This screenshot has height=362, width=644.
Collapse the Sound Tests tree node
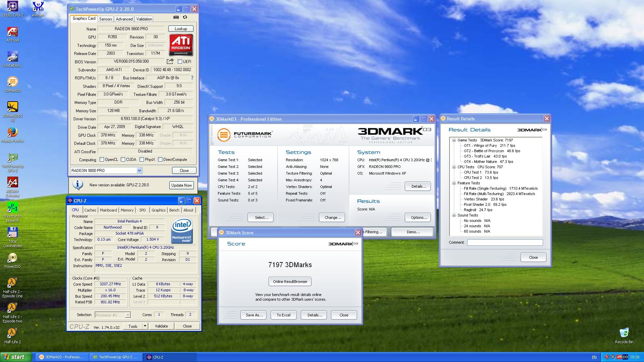point(454,216)
